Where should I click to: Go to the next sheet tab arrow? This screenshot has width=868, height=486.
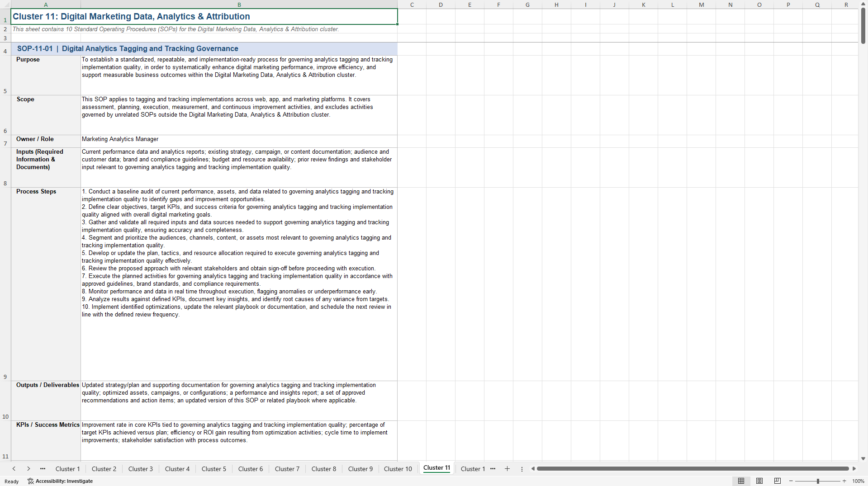tap(28, 469)
